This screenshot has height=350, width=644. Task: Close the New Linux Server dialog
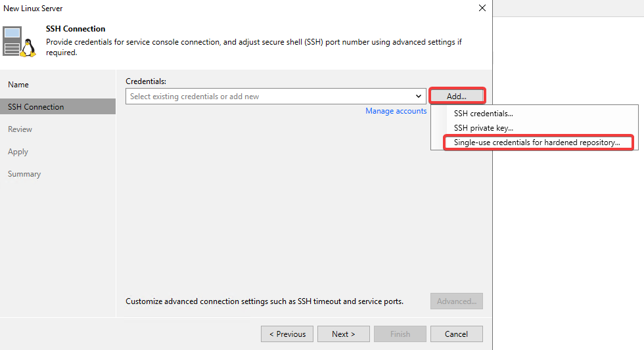482,8
